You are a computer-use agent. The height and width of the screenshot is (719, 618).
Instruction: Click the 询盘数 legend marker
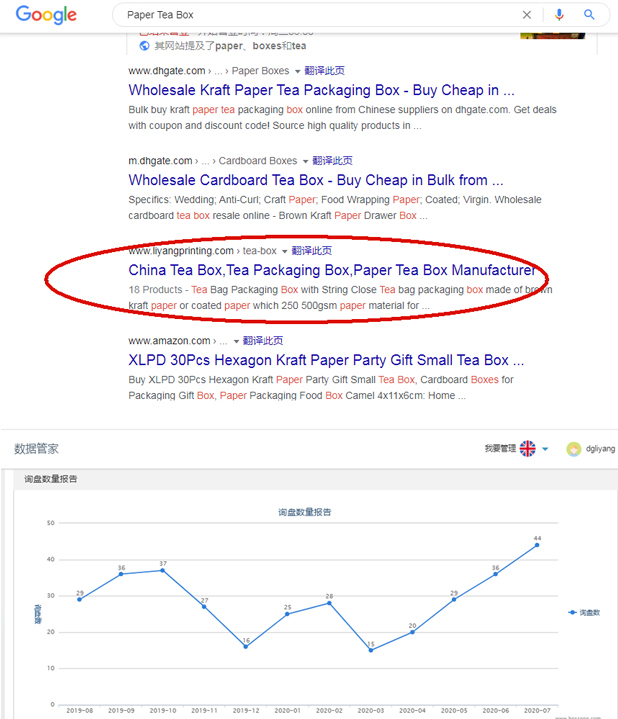coord(572,611)
